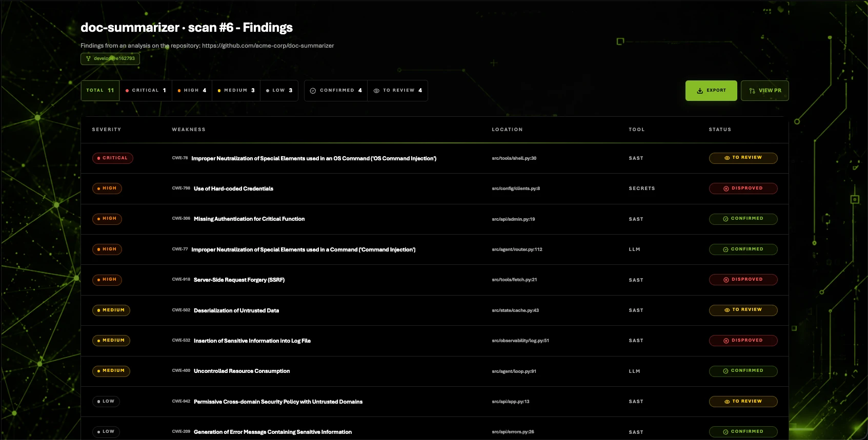Click Disproved status of Hard-coded Credentials row
868x440 pixels.
click(743, 188)
